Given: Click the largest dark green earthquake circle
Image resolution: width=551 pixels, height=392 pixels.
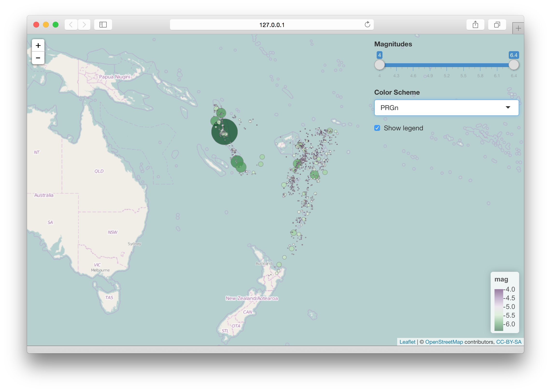Looking at the screenshot, I should (x=224, y=132).
